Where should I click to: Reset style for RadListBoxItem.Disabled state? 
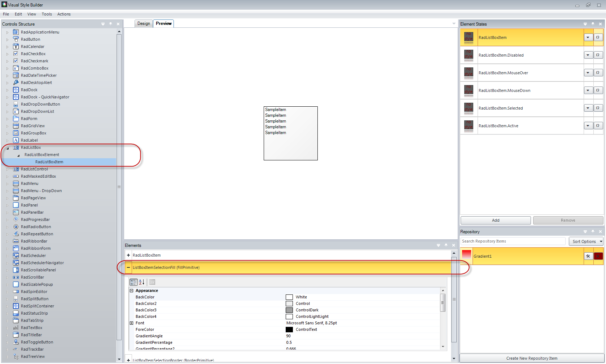point(598,55)
